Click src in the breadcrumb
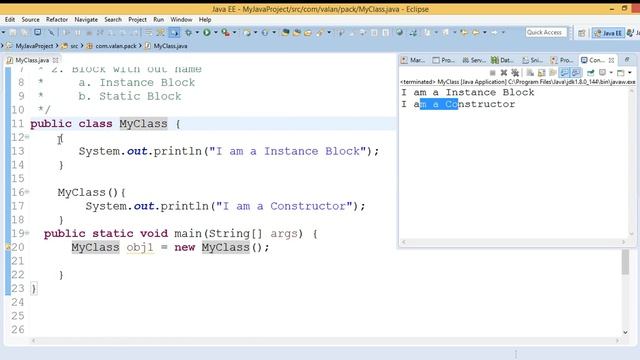Viewport: 640px width, 360px height. 74,46
